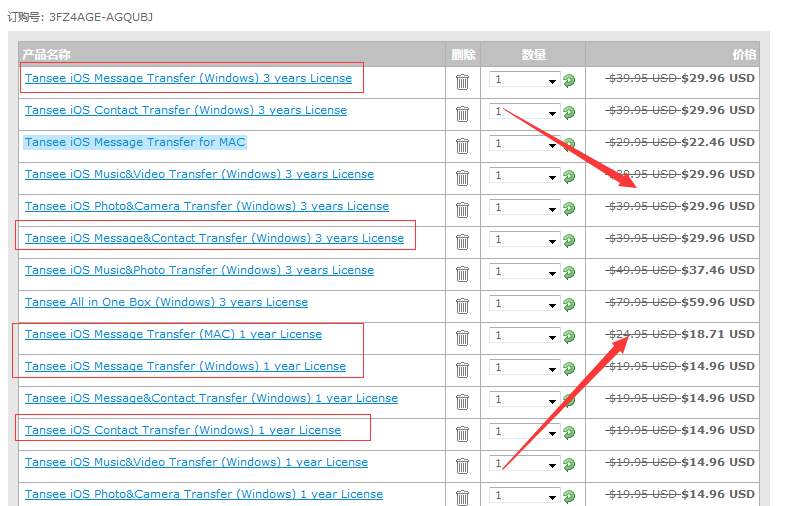The height and width of the screenshot is (506, 785).
Task: Follow Message Transfer (MAC) 1 year License link
Action: [173, 334]
